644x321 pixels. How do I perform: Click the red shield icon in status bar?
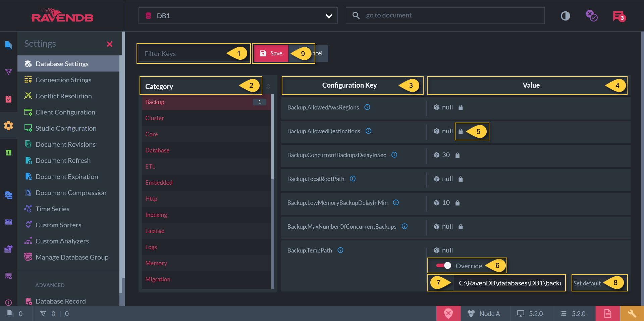448,314
